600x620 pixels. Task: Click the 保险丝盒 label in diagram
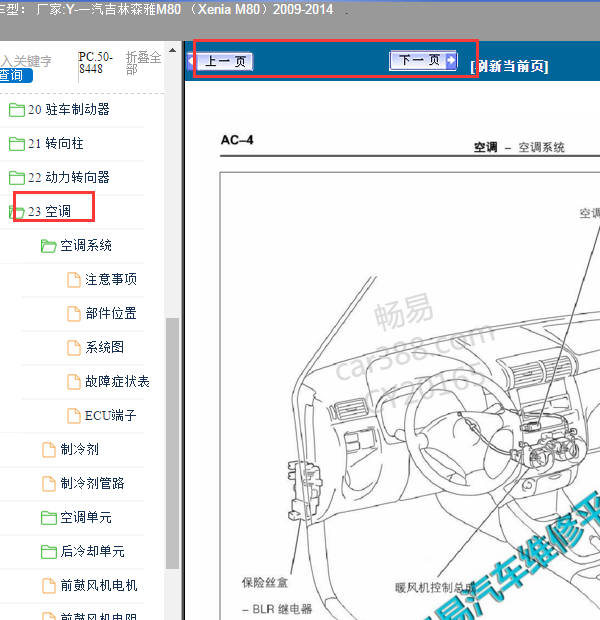[265, 582]
